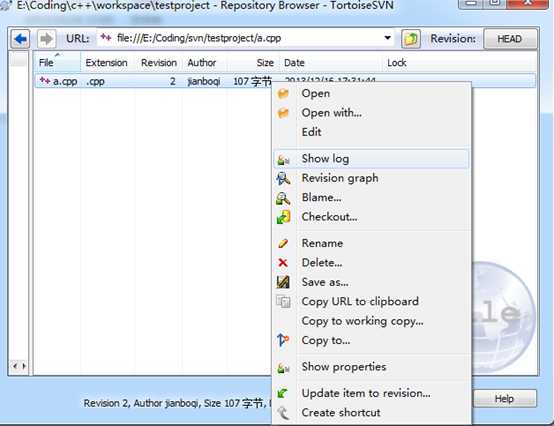Select Rename in the context menu
This screenshot has width=554, height=426.
(x=371, y=243)
